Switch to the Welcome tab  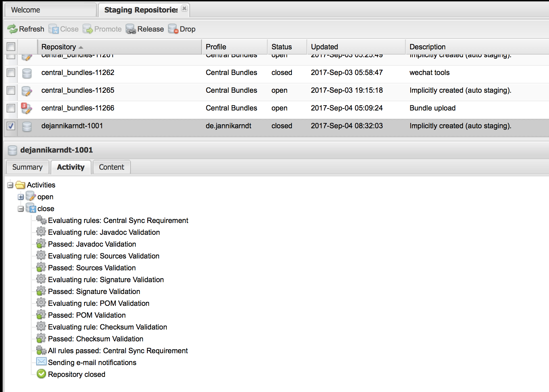[x=50, y=10]
